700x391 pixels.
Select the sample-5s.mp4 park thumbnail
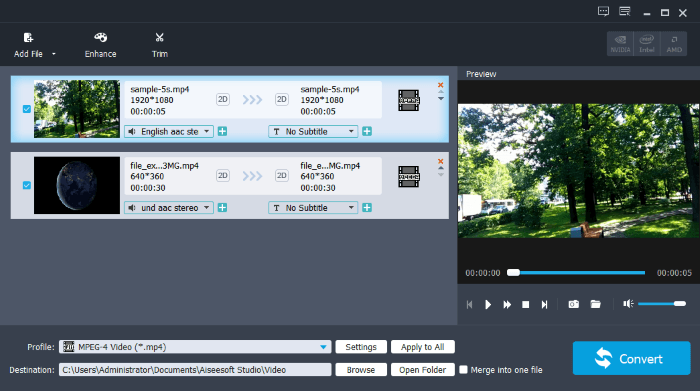(x=77, y=109)
